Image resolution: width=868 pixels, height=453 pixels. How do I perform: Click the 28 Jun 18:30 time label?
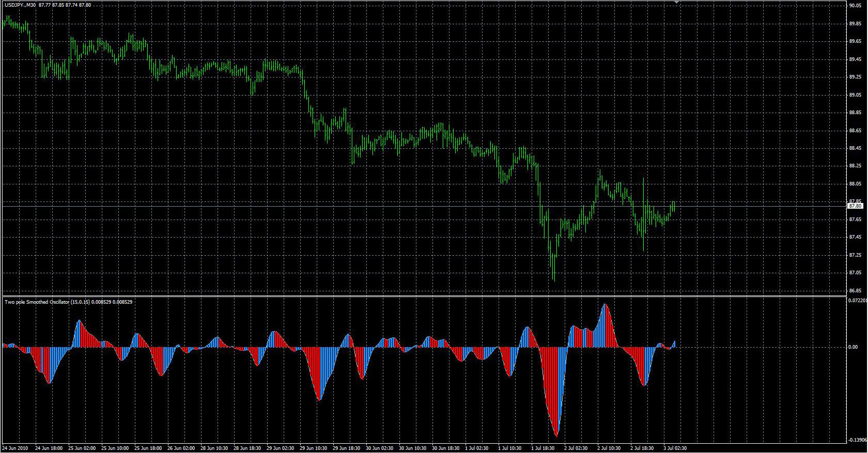point(247,448)
